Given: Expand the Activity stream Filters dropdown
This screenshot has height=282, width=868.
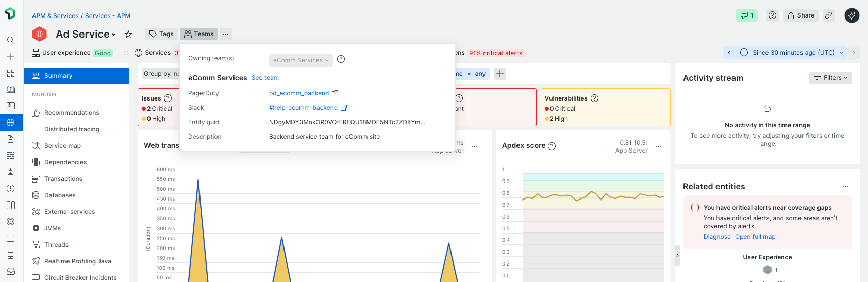Looking at the screenshot, I should 830,78.
